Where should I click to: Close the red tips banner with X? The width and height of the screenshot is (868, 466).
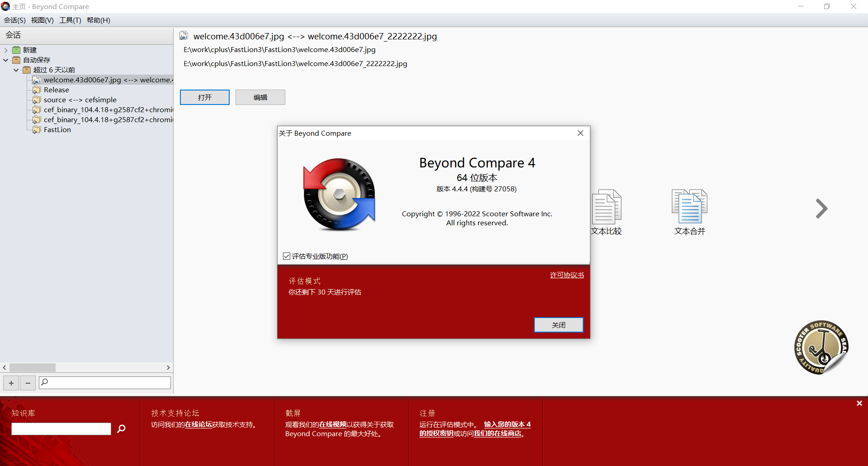(859, 403)
